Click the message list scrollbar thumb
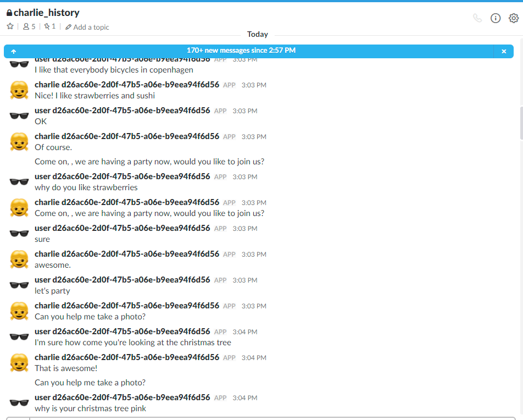Image resolution: width=523 pixels, height=420 pixels. [x=521, y=124]
